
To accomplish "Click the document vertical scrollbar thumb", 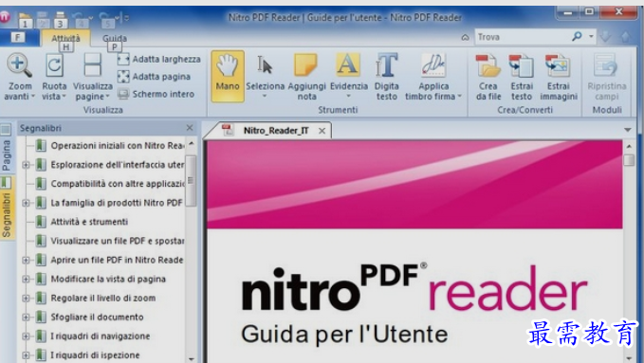I will click(629, 159).
